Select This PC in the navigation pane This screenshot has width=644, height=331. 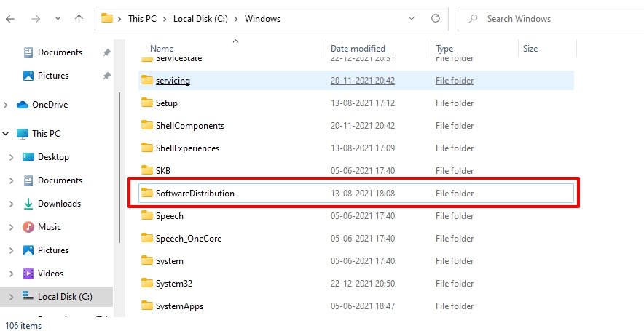(x=46, y=134)
